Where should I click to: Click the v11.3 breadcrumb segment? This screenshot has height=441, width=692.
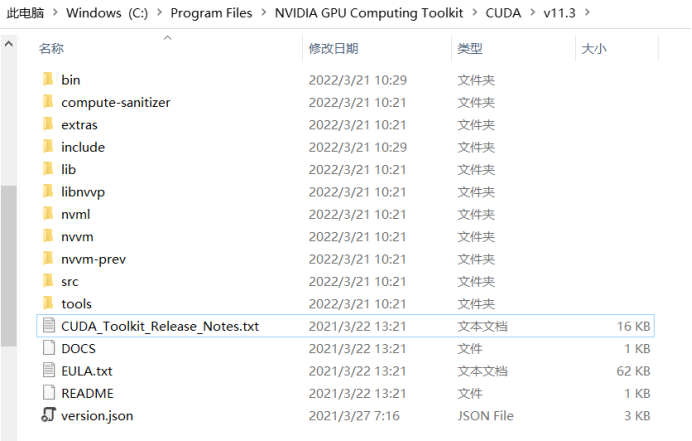coord(560,13)
